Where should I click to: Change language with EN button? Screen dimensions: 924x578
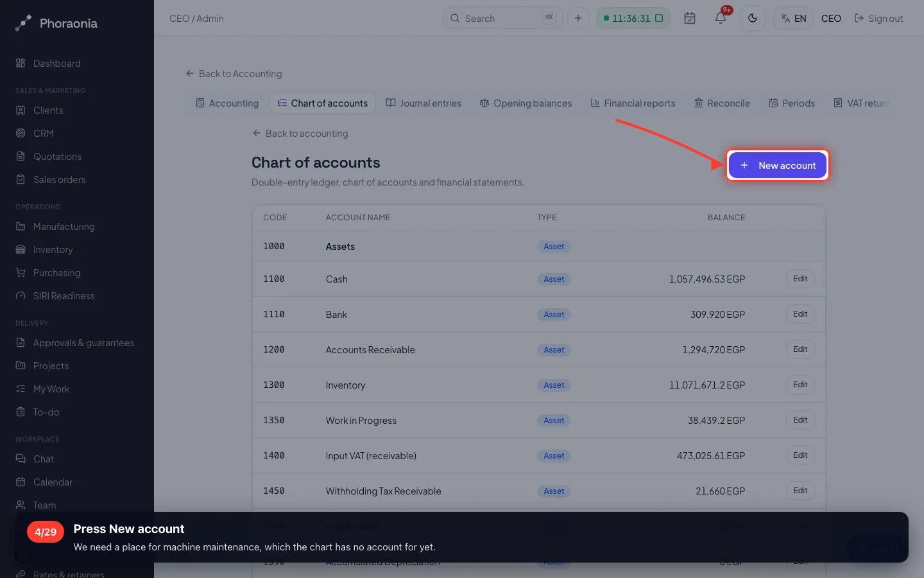click(794, 18)
